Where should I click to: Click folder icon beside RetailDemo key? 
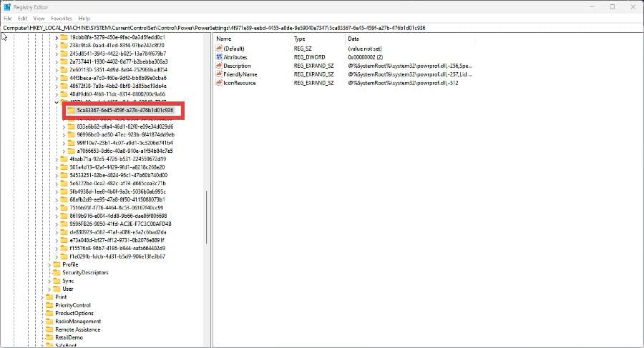49,338
